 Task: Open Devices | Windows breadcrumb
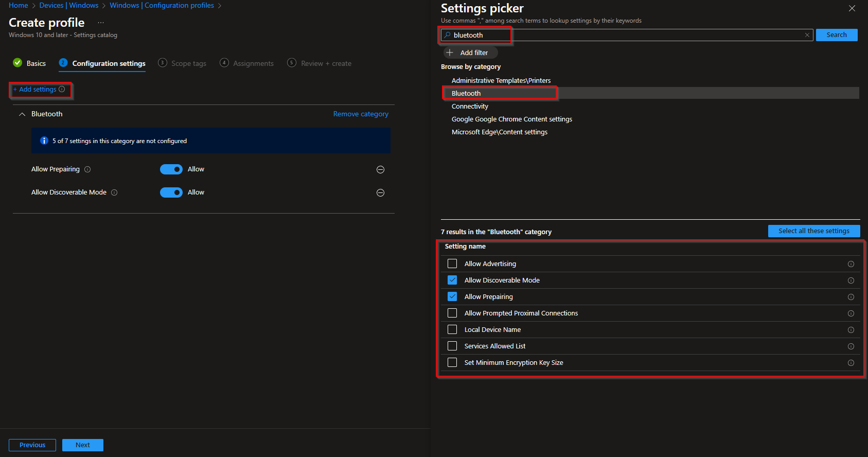tap(69, 5)
